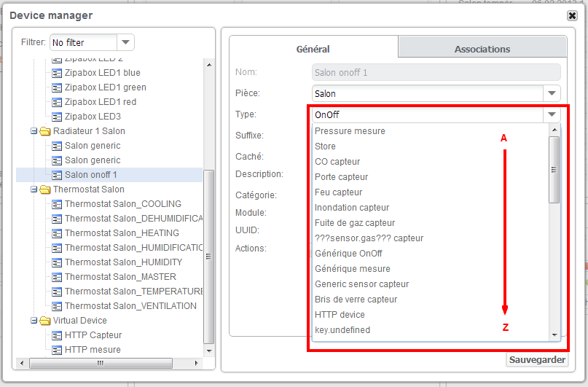Switch to the Associations tab
Screen dimensions: 588x387
[x=482, y=49]
